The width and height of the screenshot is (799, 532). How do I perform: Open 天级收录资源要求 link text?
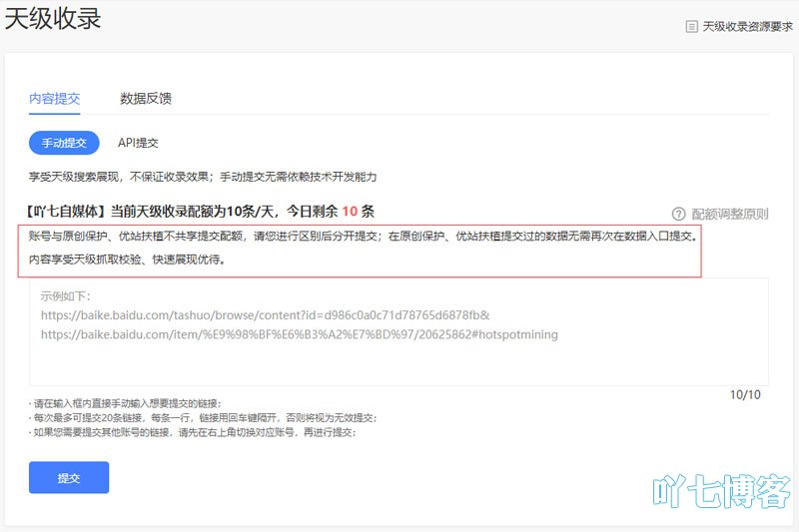[x=747, y=27]
